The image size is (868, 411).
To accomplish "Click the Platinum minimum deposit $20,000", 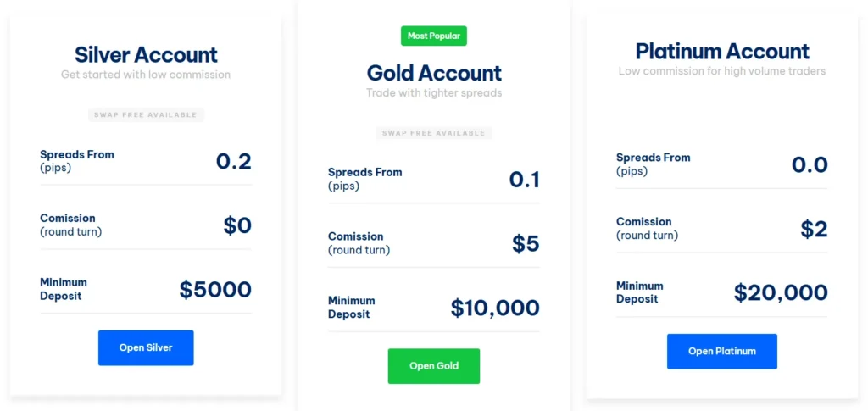I will pyautogui.click(x=781, y=293).
